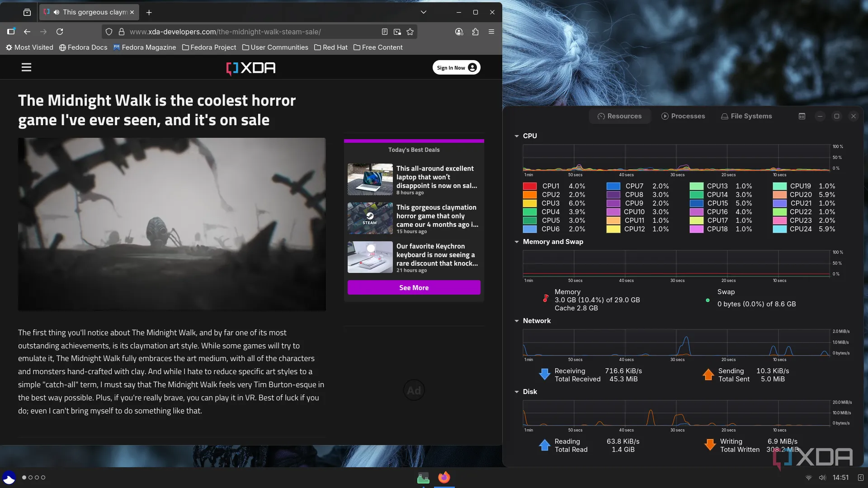Click the taskbar volume icon
Screen dimensions: 868x488
pos(822,478)
